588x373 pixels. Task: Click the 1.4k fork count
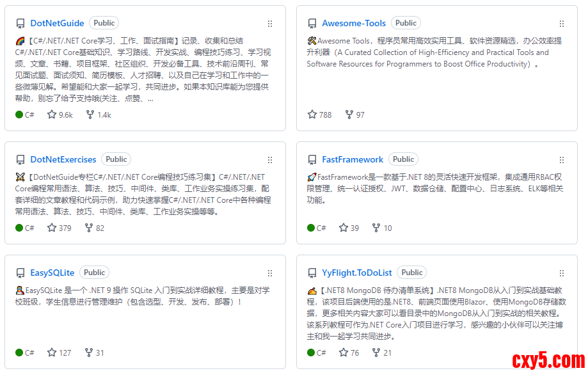tap(104, 115)
